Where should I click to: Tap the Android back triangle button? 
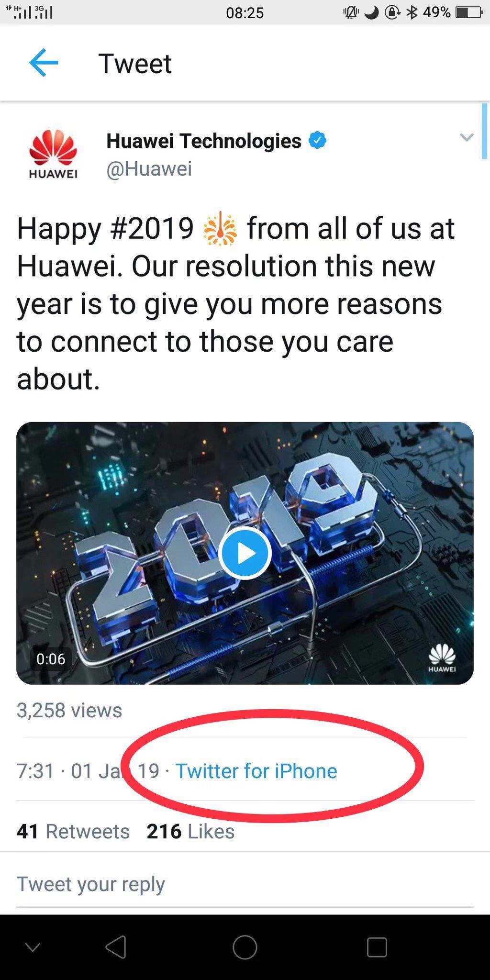click(x=116, y=947)
